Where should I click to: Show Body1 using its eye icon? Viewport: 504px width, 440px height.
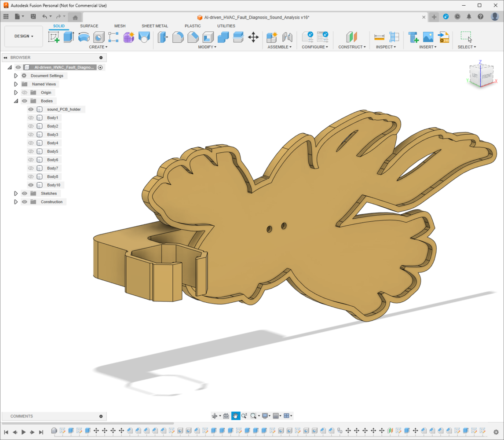coord(31,118)
